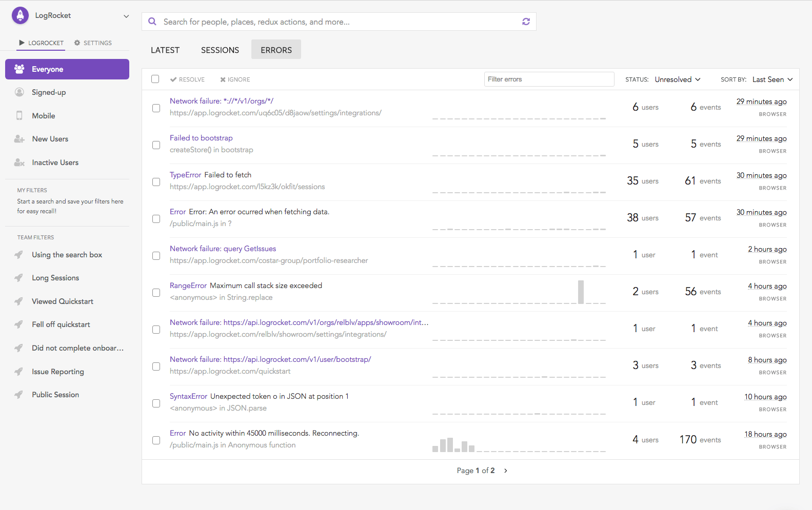The image size is (812, 510).
Task: Check the Network failure orgs error row
Action: pos(156,108)
